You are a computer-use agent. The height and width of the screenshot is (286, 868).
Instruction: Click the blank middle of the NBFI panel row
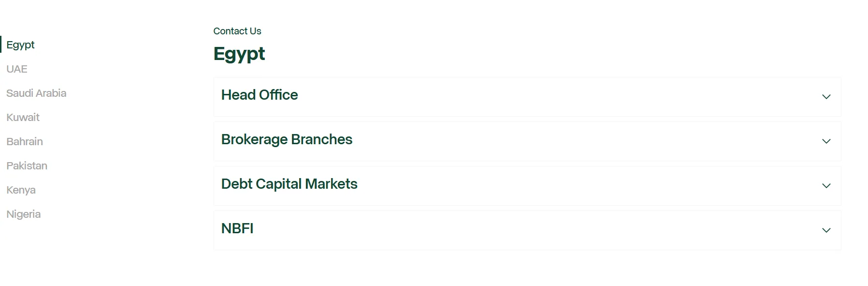[527, 230]
